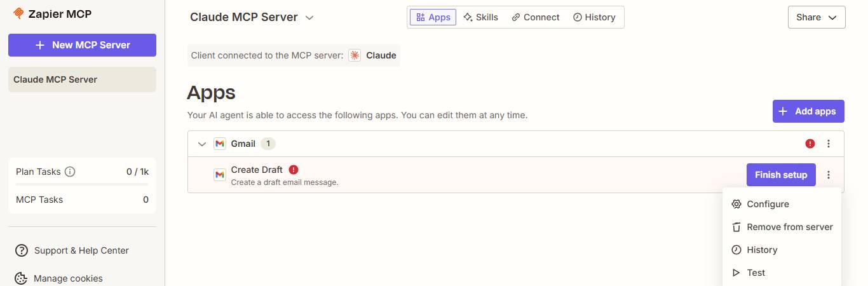Open the Create Draft three-dot menu

tap(829, 175)
